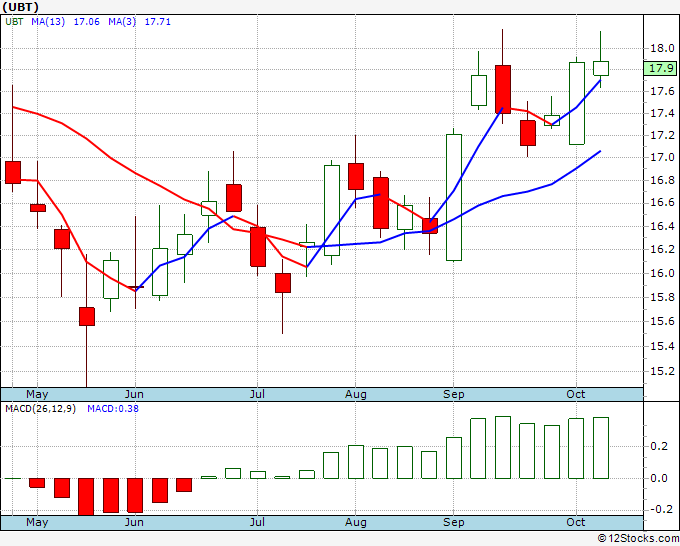The height and width of the screenshot is (546, 680).
Task: Click the MA(3) value 17.71
Action: 157,22
